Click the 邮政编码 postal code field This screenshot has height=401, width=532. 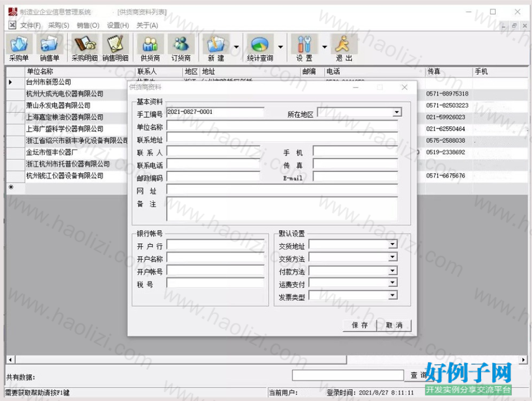click(x=213, y=176)
